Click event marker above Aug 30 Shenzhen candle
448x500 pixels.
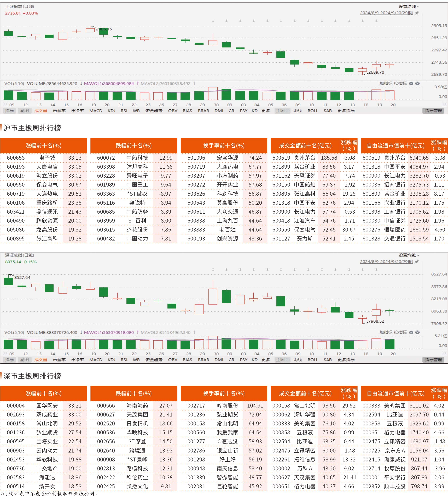[x=213, y=270]
